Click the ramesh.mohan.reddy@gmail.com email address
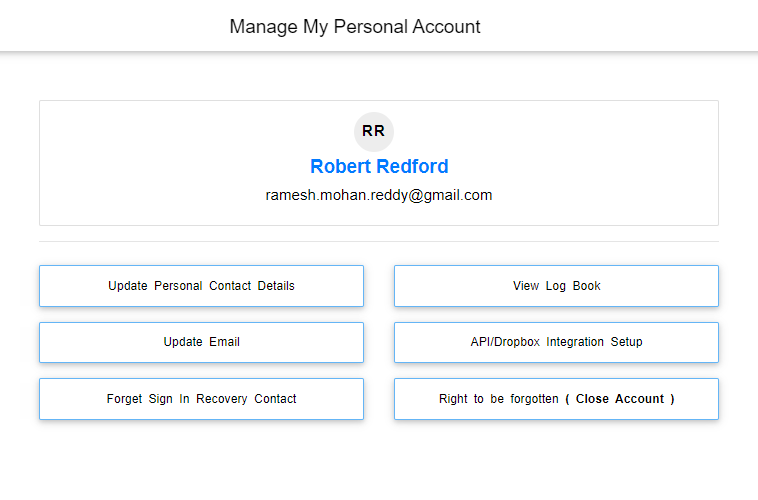The width and height of the screenshot is (758, 500). [379, 195]
